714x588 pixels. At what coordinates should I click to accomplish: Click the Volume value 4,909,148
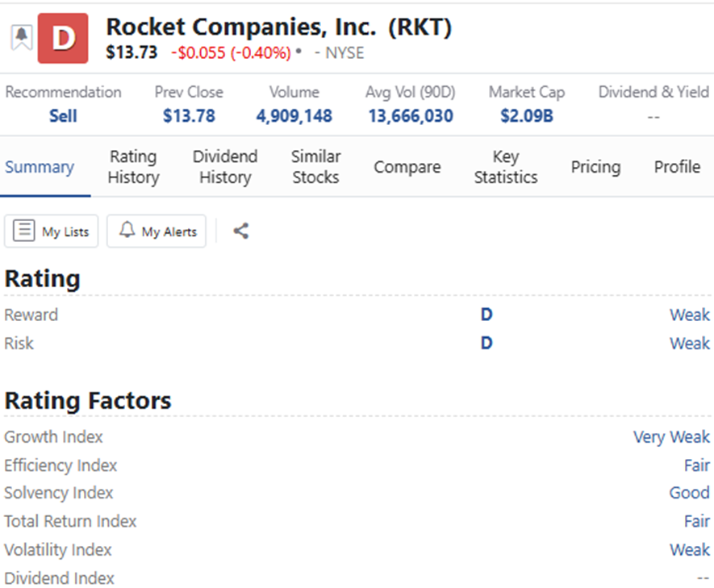[x=294, y=116]
